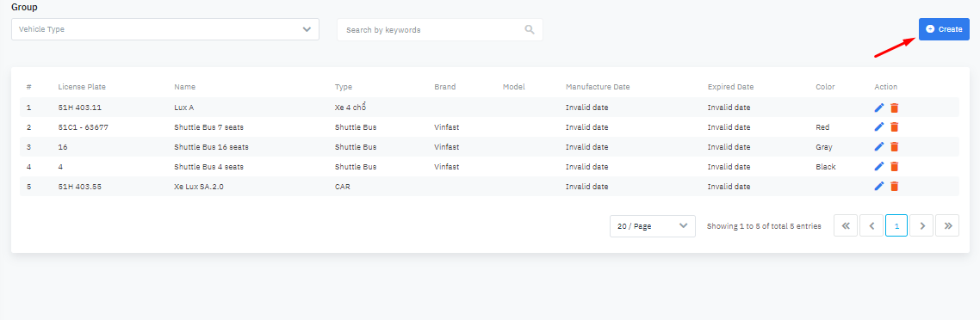Open the Vehicle Type dropdown
This screenshot has width=980, height=320.
click(x=165, y=29)
